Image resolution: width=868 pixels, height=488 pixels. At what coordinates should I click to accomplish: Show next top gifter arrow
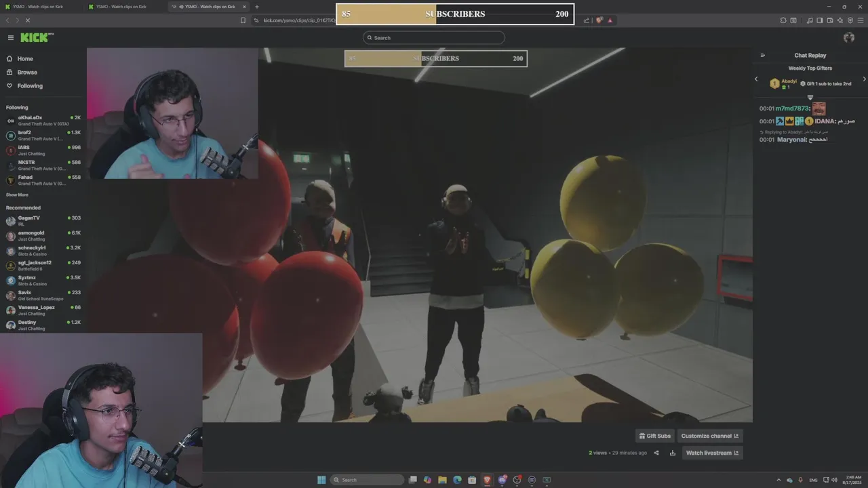click(x=864, y=79)
